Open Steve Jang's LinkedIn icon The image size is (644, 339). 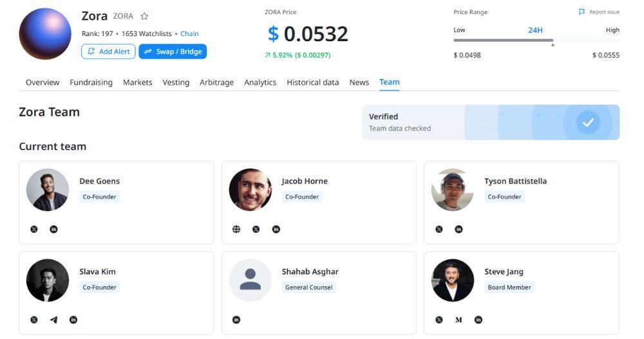[478, 320]
